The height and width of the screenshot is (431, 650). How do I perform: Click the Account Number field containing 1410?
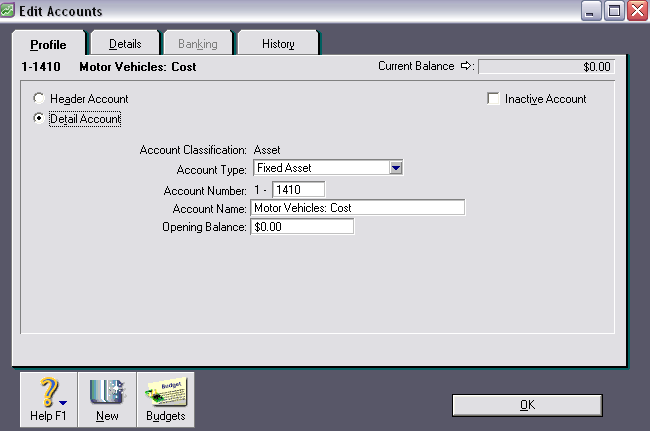[298, 190]
